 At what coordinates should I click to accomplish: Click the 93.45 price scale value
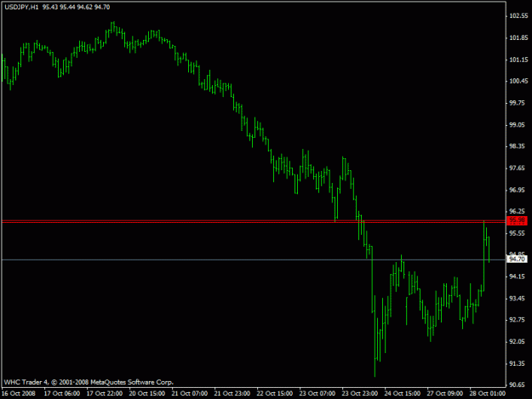click(518, 299)
